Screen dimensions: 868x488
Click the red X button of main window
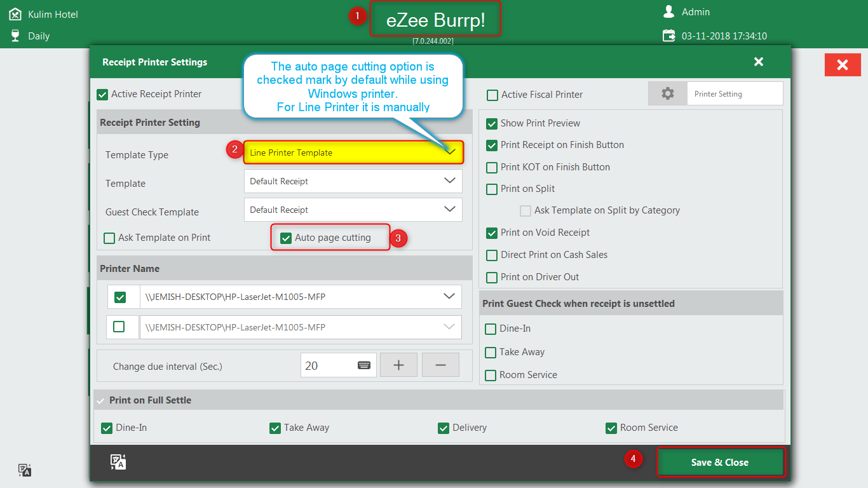click(x=843, y=65)
